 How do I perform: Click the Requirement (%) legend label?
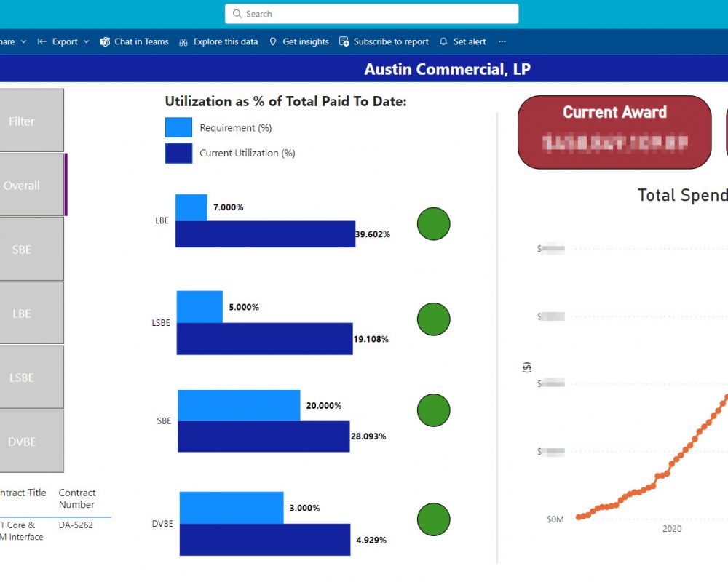coord(235,127)
